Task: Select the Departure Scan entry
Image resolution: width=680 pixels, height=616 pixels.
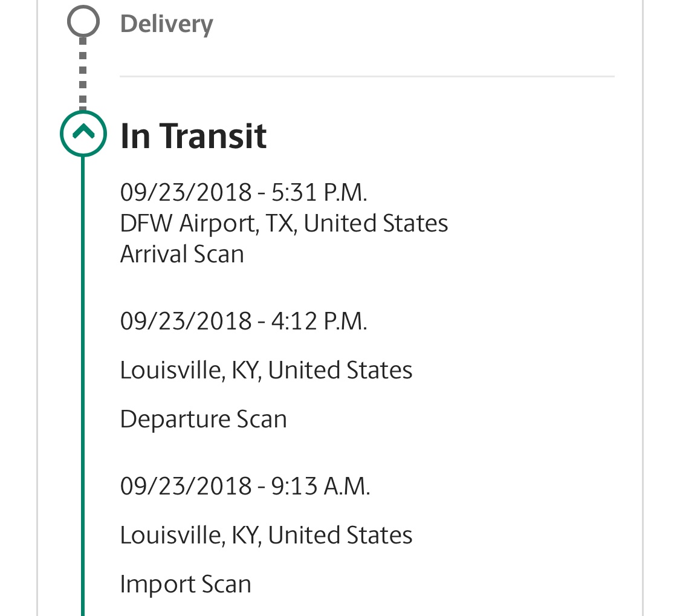Action: pos(203,420)
